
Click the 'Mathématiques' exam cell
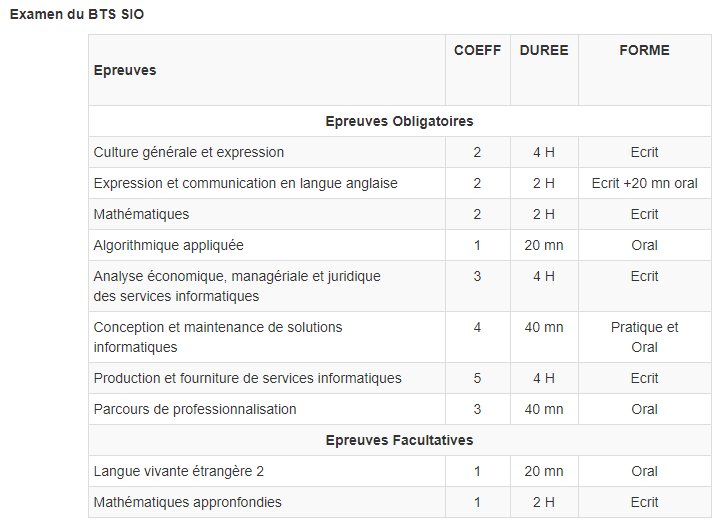click(141, 214)
